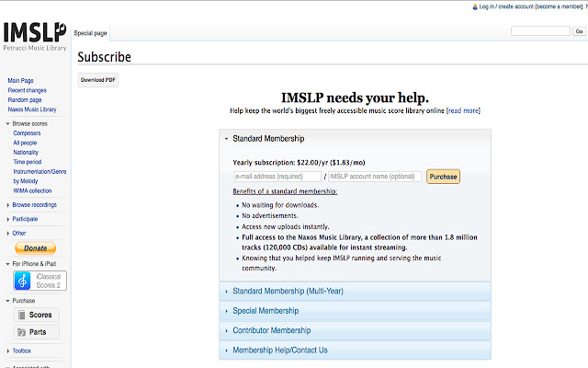
Task: Click the e-mail address input field
Action: 277,177
